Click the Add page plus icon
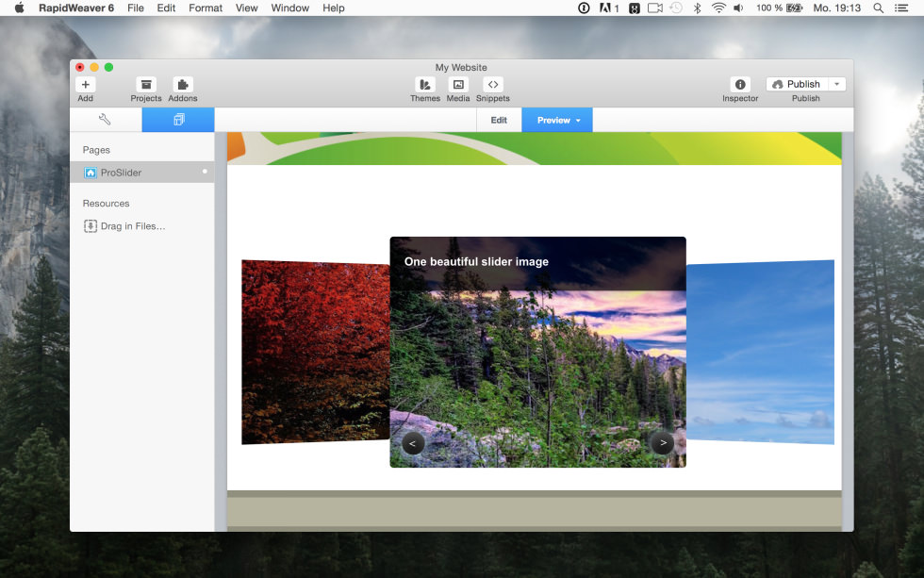Viewport: 924px width, 578px height. pos(86,85)
